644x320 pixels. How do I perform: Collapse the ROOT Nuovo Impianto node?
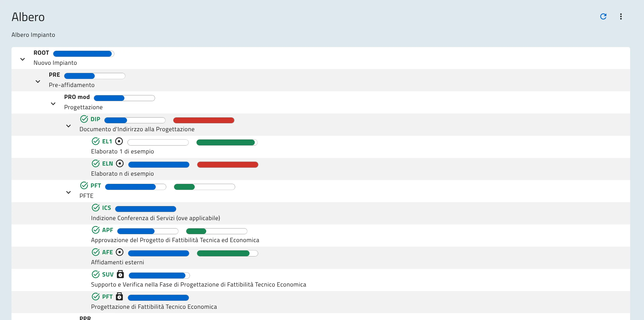coord(22,60)
